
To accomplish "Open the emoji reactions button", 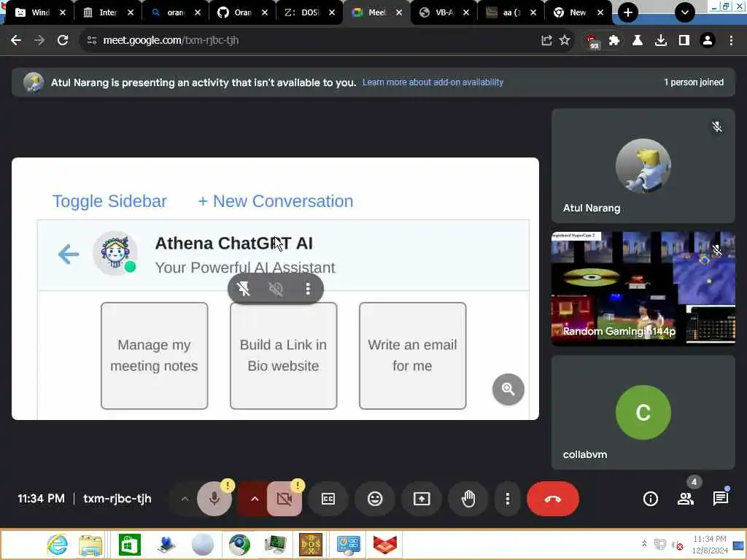I will [x=375, y=499].
